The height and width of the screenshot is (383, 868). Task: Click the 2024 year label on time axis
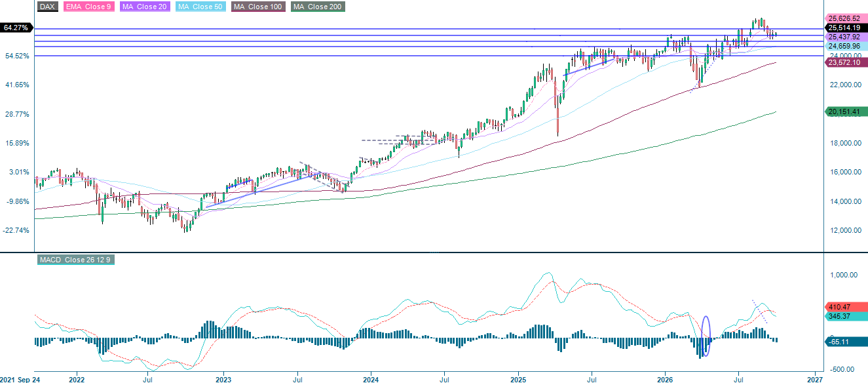(x=371, y=379)
